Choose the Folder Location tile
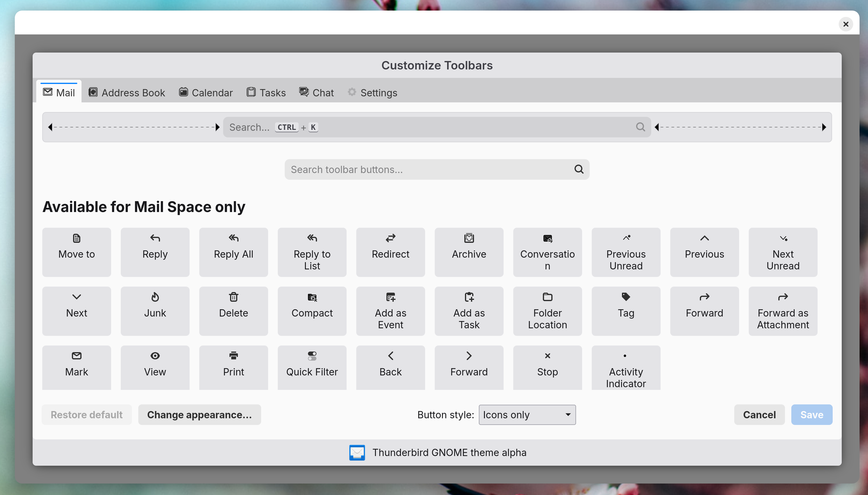This screenshot has height=495, width=868. click(x=547, y=311)
